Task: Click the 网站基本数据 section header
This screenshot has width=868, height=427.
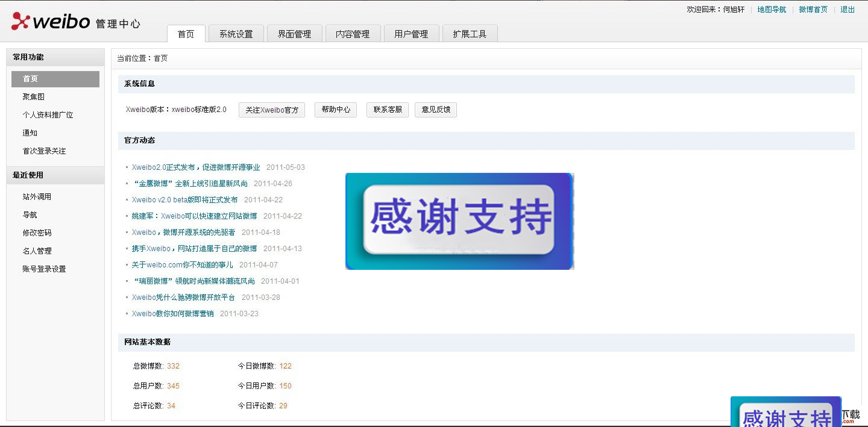Action: (486, 342)
